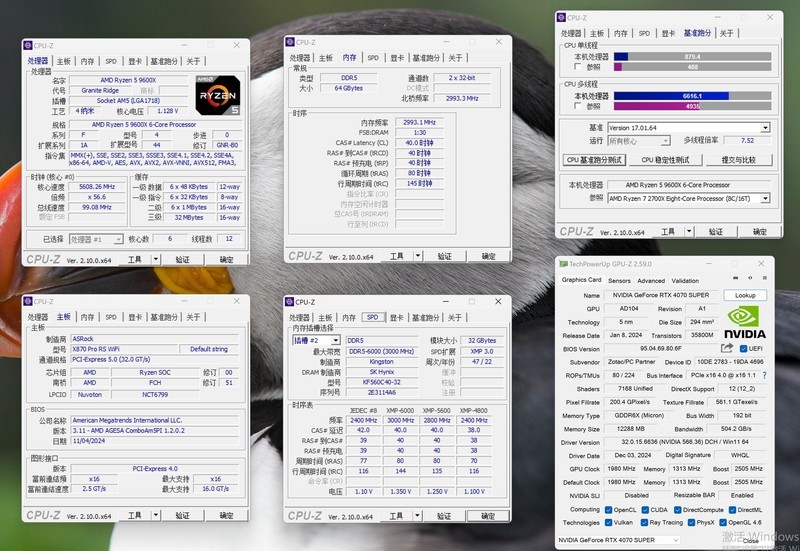Click the 多线程倍率 7.52 field

click(747, 140)
